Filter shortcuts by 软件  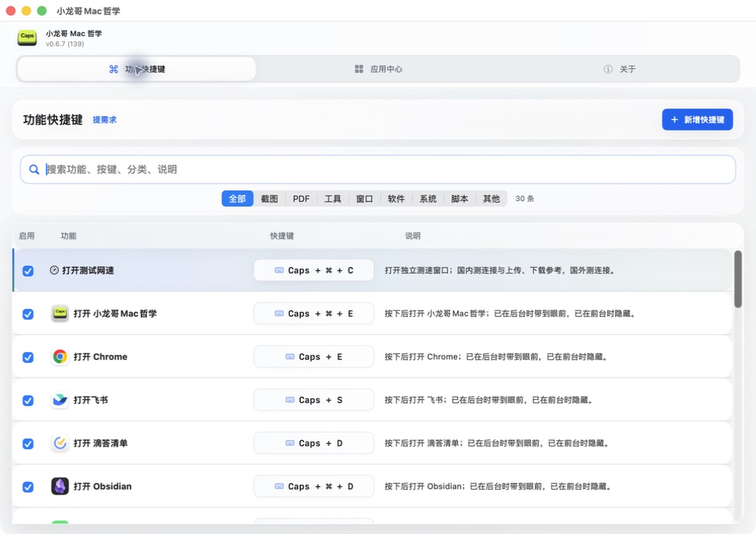coord(396,199)
